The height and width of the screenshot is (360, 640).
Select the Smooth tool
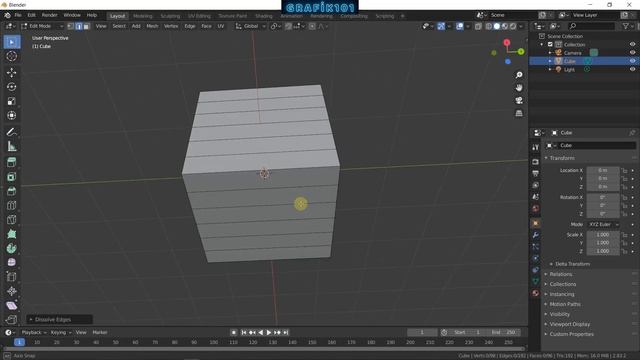(x=12, y=262)
